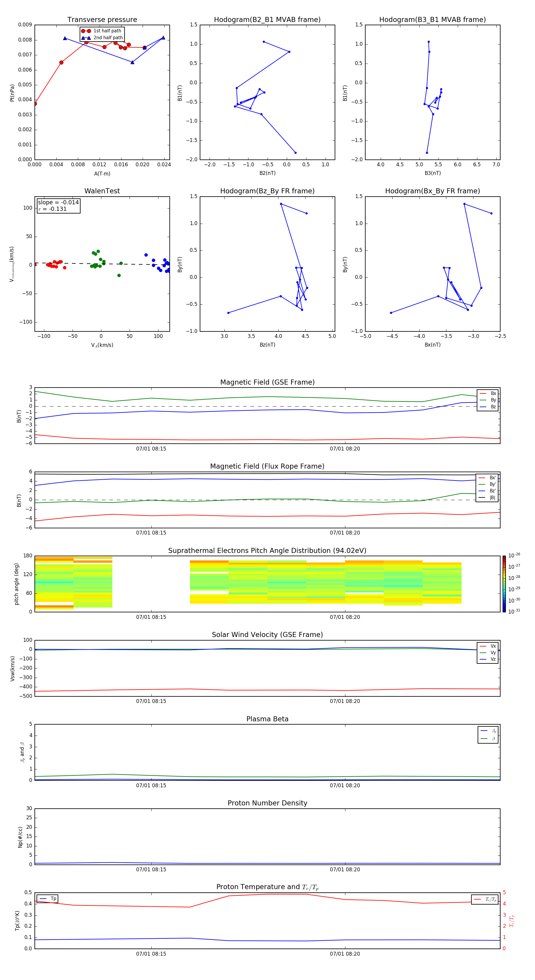Click the 'WalenTest' plot title
This screenshot has width=535, height=980.
tap(102, 191)
